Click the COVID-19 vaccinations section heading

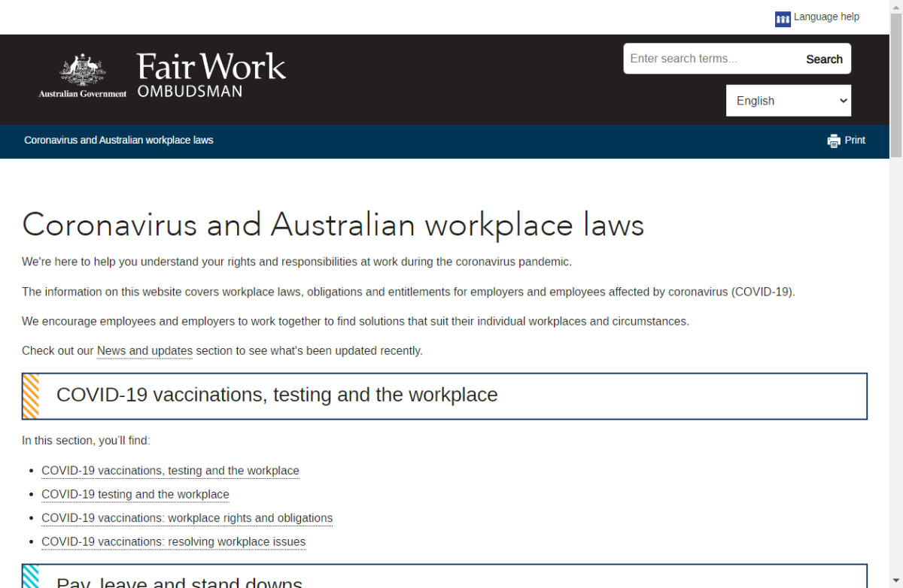pyautogui.click(x=277, y=395)
